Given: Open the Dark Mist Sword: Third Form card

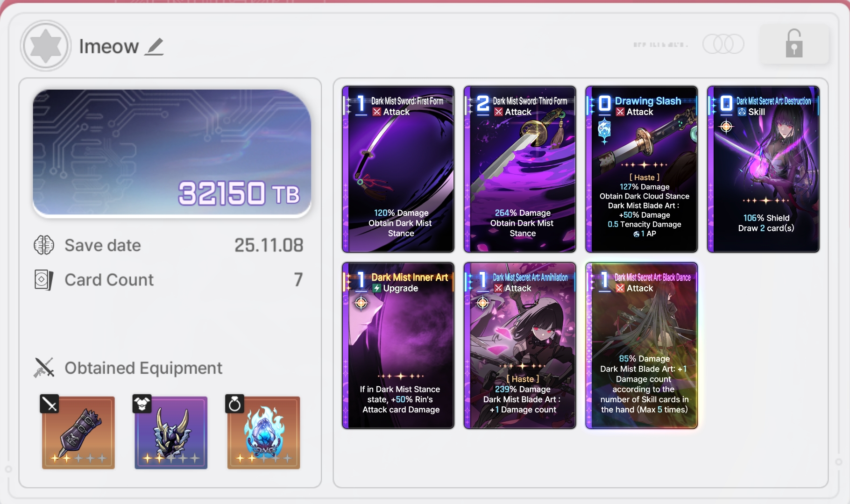Looking at the screenshot, I should coord(520,169).
